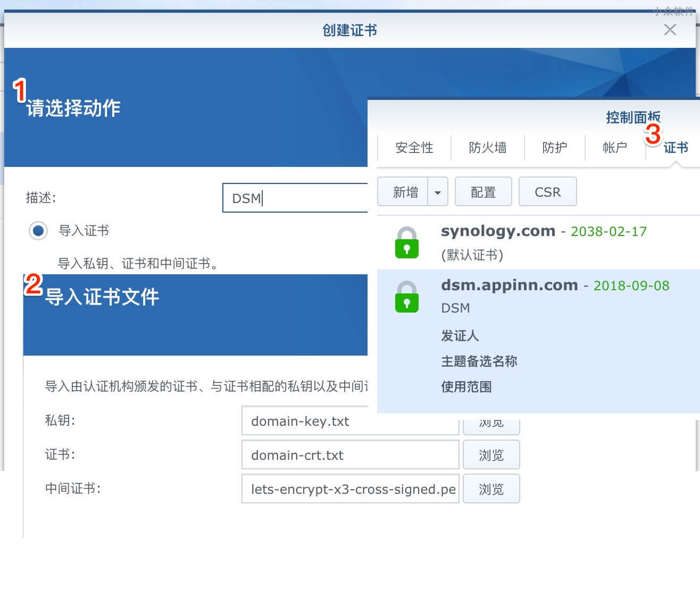This screenshot has width=700, height=598.
Task: Select the 证书 tab
Action: tap(676, 148)
